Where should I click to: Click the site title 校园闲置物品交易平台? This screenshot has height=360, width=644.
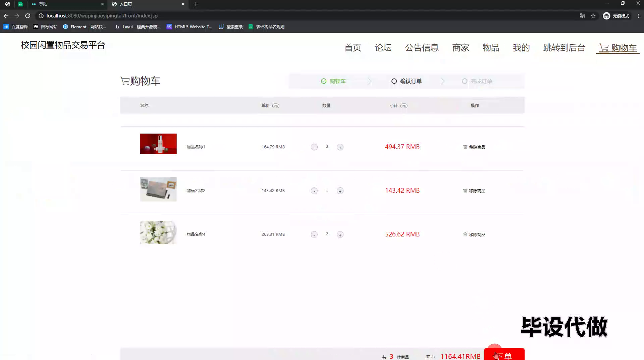pos(63,45)
